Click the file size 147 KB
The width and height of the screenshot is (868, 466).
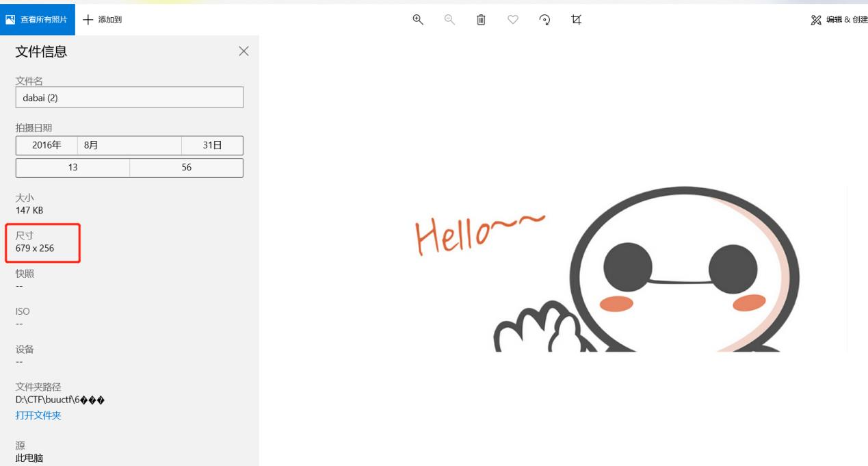tap(29, 210)
